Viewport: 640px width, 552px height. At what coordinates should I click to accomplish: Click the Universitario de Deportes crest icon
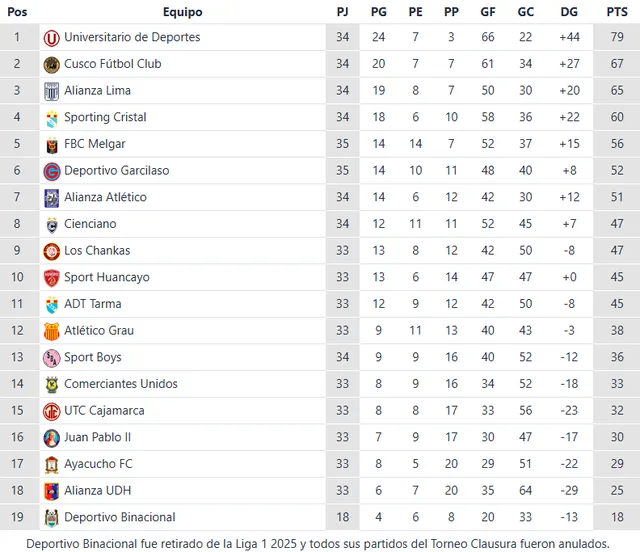(x=51, y=38)
